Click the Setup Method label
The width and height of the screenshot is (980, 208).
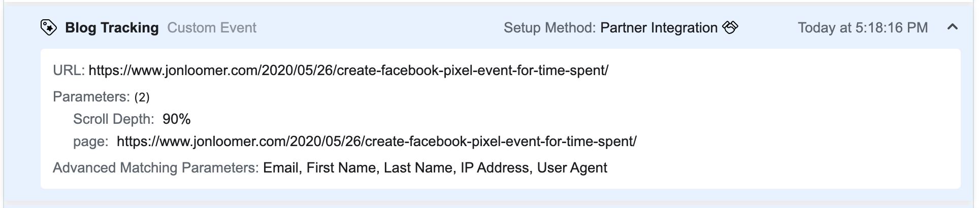(549, 27)
